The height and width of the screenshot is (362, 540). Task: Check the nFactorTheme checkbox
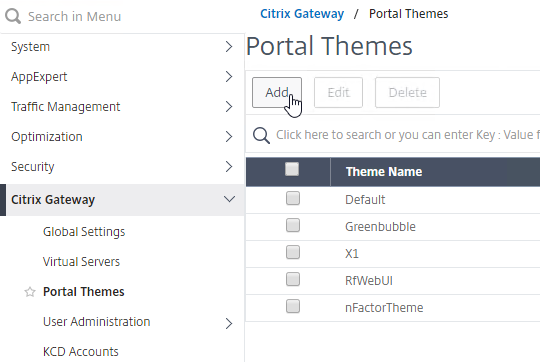[293, 306]
